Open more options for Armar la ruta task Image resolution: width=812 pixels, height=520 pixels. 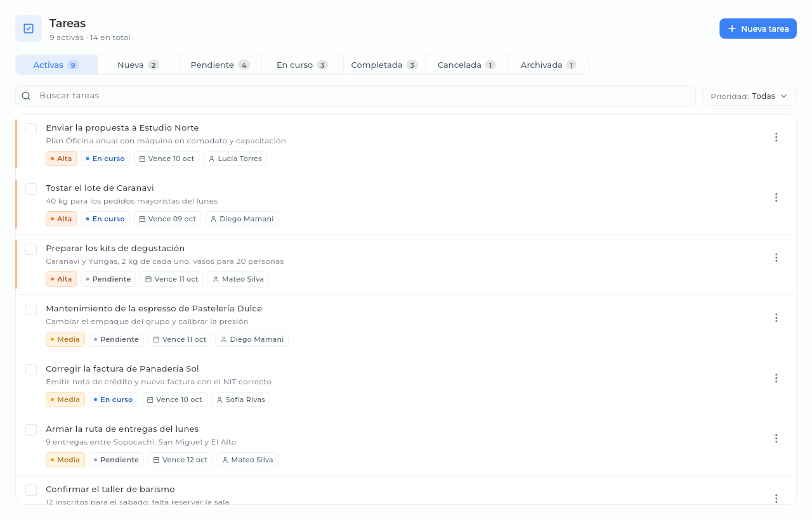[776, 438]
